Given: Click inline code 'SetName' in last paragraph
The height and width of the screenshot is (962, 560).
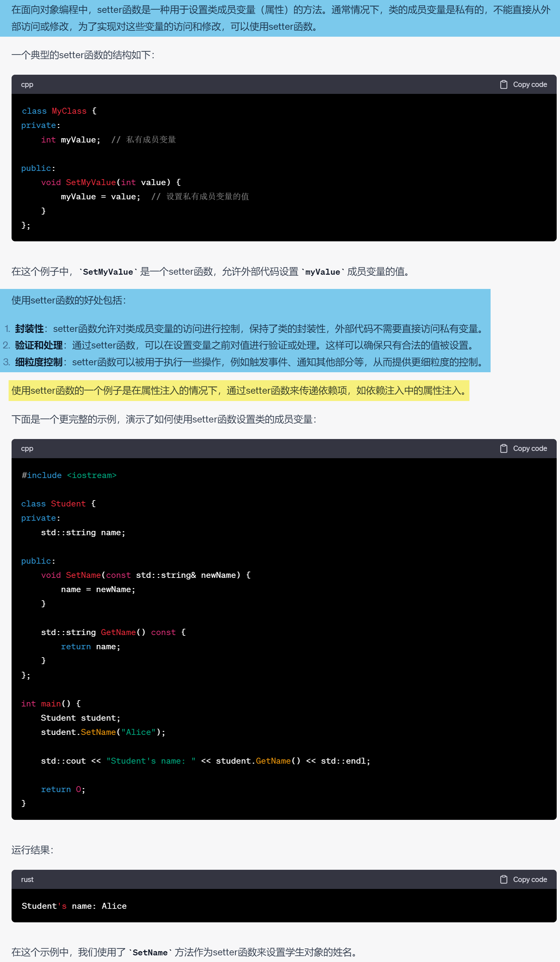Looking at the screenshot, I should pyautogui.click(x=150, y=952).
